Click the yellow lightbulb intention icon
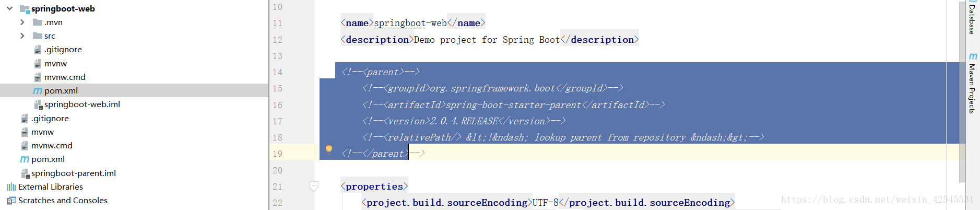This screenshot has width=980, height=210. point(329,149)
